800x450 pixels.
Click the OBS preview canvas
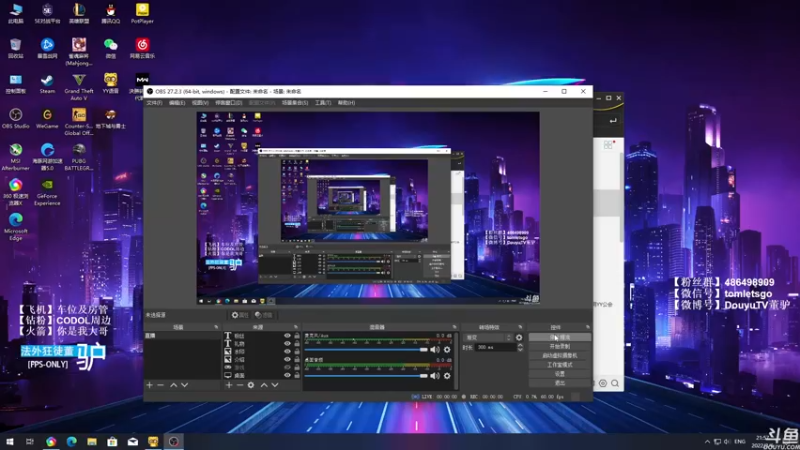368,208
